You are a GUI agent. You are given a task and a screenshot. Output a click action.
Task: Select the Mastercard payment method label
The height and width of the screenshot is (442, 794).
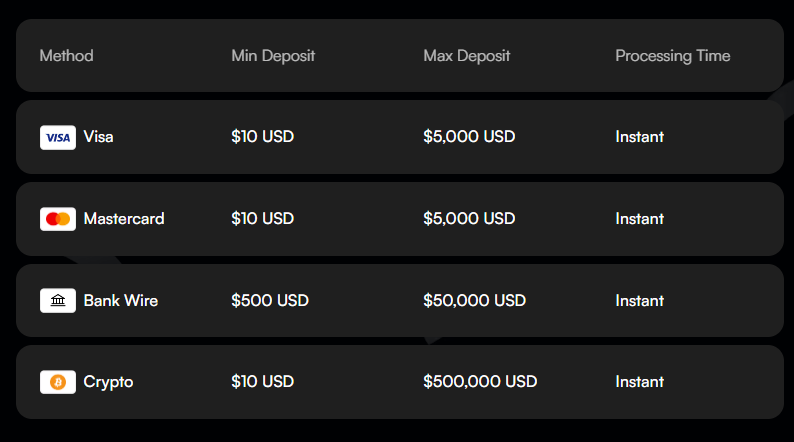point(124,219)
